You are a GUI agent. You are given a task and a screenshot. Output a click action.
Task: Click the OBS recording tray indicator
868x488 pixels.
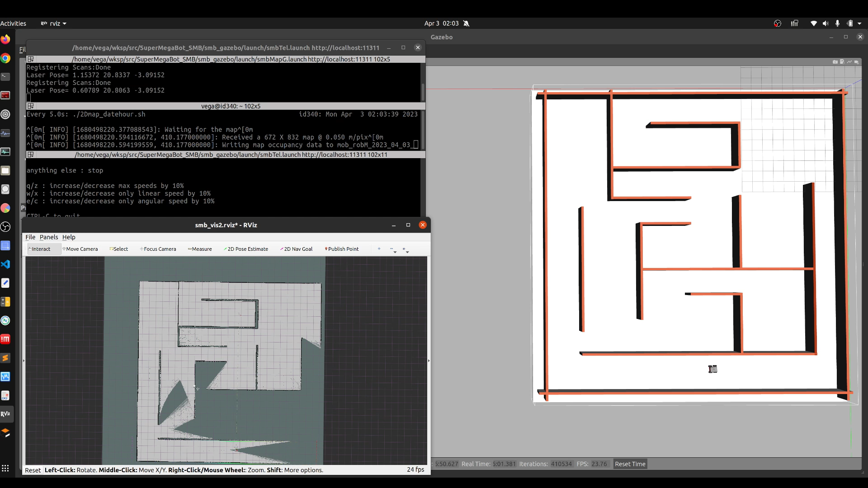[x=778, y=23]
